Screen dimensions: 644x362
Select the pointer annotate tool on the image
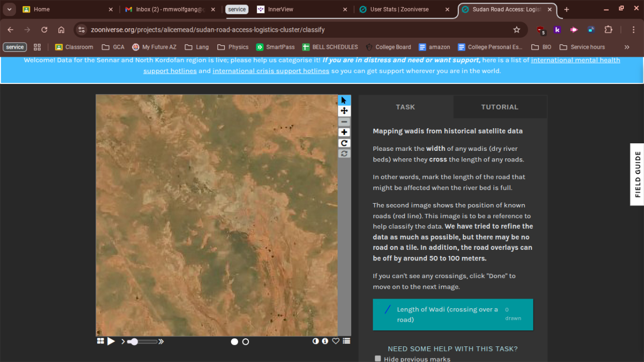pyautogui.click(x=344, y=100)
